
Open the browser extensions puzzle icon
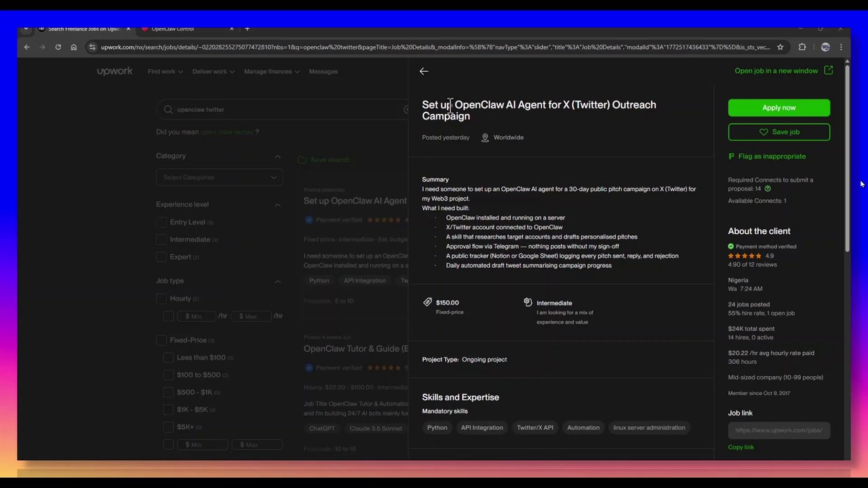point(802,47)
